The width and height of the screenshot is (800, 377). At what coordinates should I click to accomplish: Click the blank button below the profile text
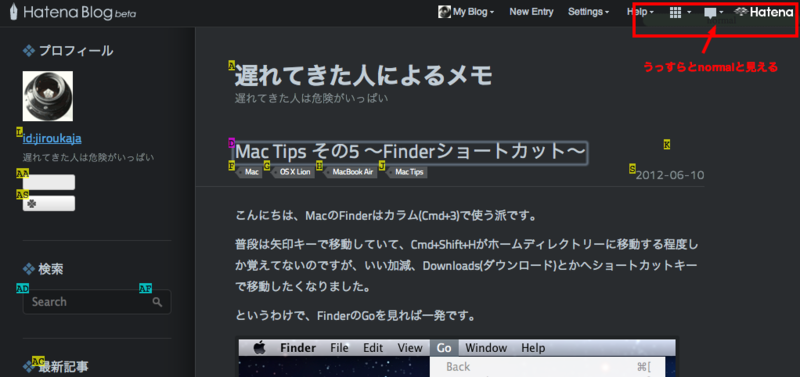49,182
